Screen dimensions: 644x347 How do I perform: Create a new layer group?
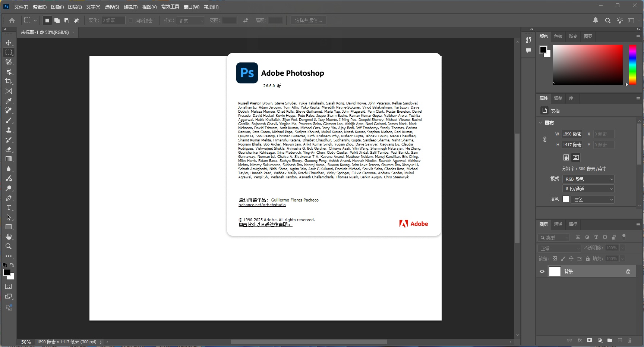(610, 340)
